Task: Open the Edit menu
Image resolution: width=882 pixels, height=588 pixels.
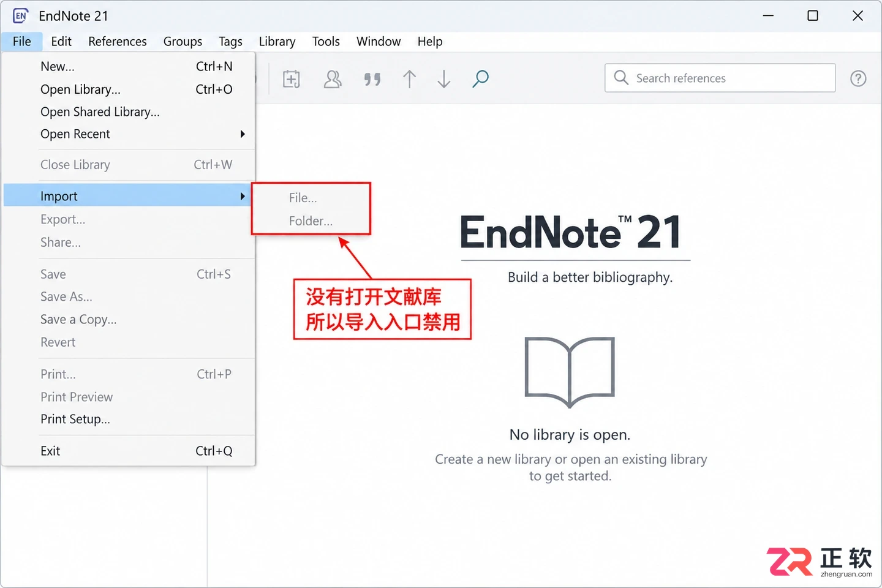Action: click(61, 42)
